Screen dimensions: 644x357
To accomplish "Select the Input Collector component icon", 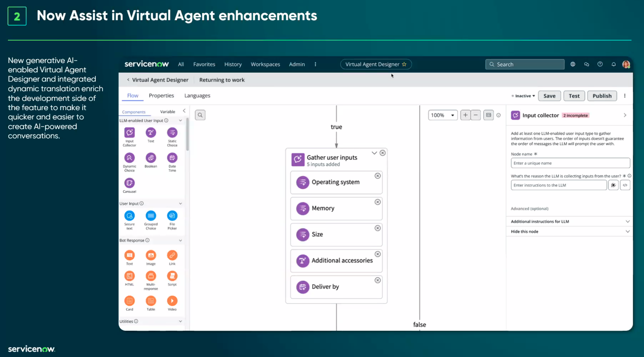I will [130, 133].
